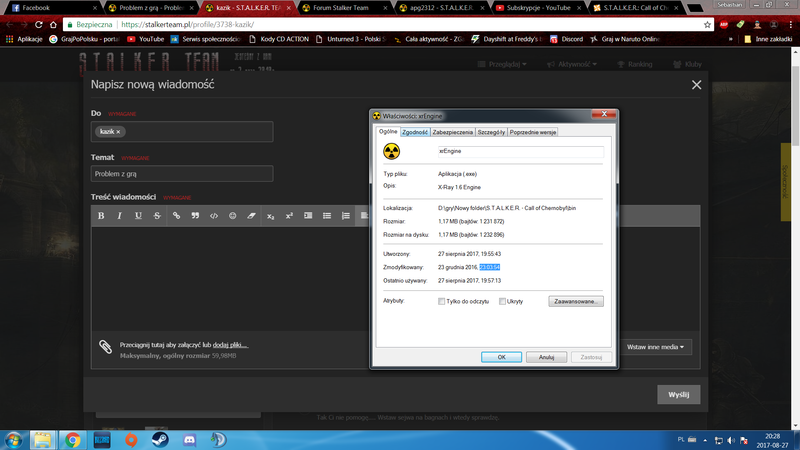Insert a link using the editor toolbar

click(x=176, y=216)
